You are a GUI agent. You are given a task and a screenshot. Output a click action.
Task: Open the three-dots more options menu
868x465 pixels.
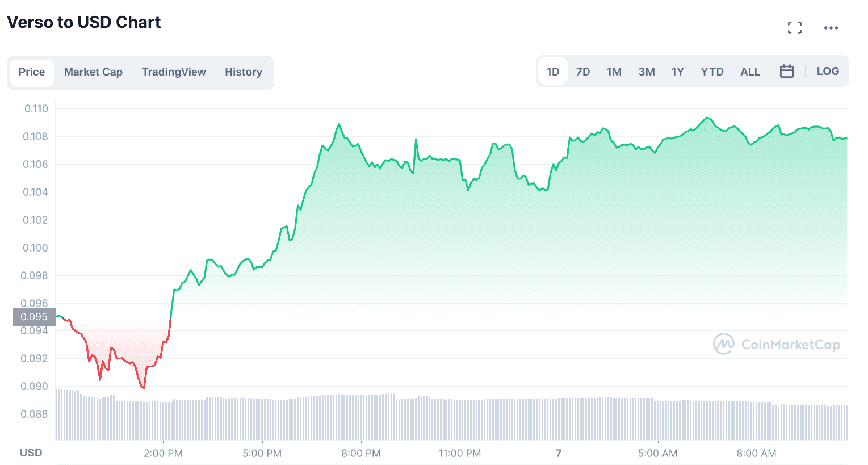831,28
